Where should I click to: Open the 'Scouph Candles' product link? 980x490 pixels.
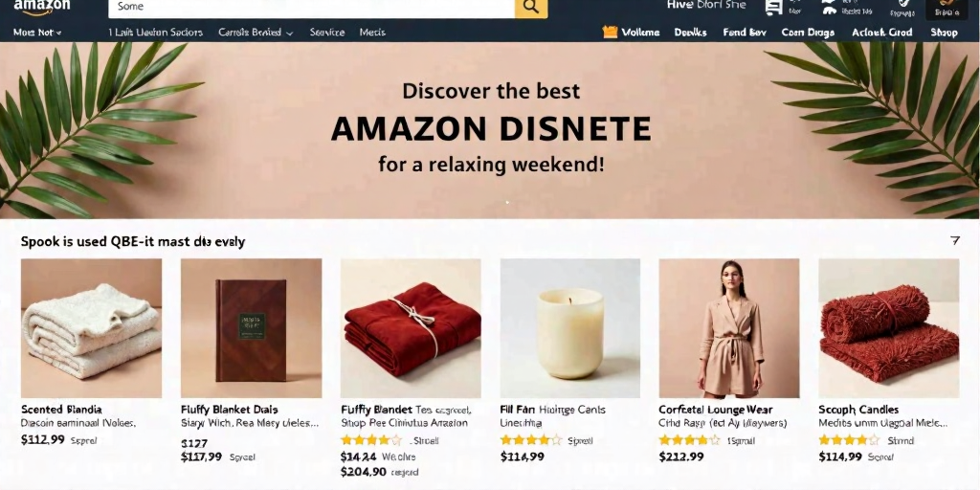tap(858, 410)
